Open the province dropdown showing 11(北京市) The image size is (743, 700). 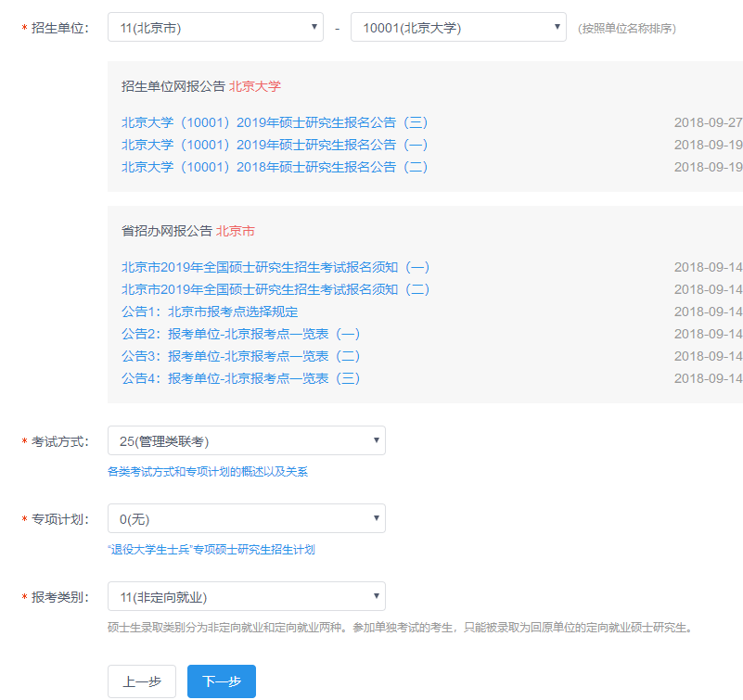(x=215, y=28)
